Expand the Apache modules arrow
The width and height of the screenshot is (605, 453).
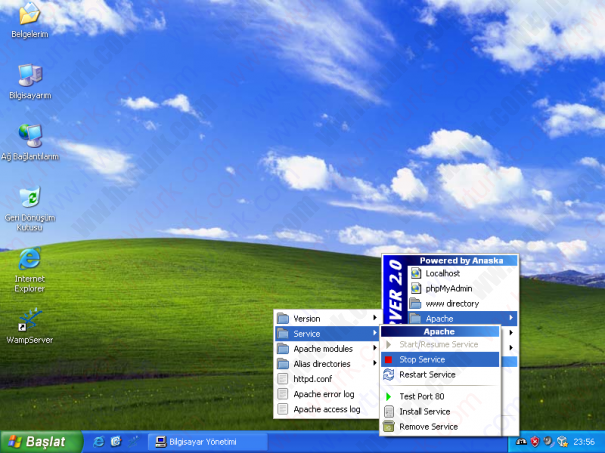374,348
